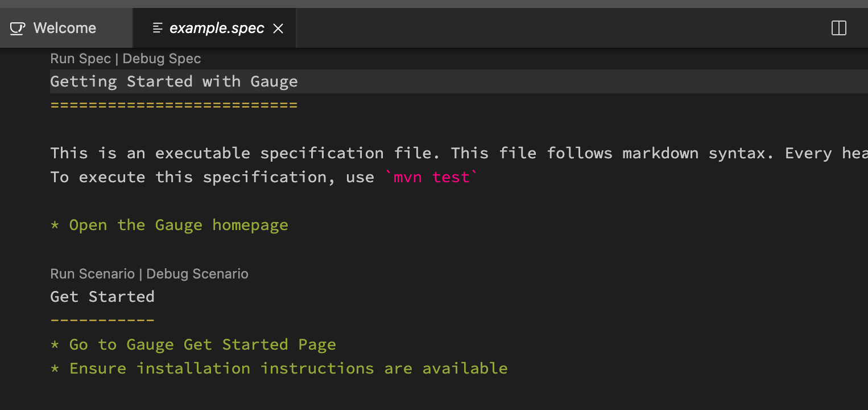Screen dimensions: 868x410
Task: Click the highlighted mvn test inline code
Action: 431,177
